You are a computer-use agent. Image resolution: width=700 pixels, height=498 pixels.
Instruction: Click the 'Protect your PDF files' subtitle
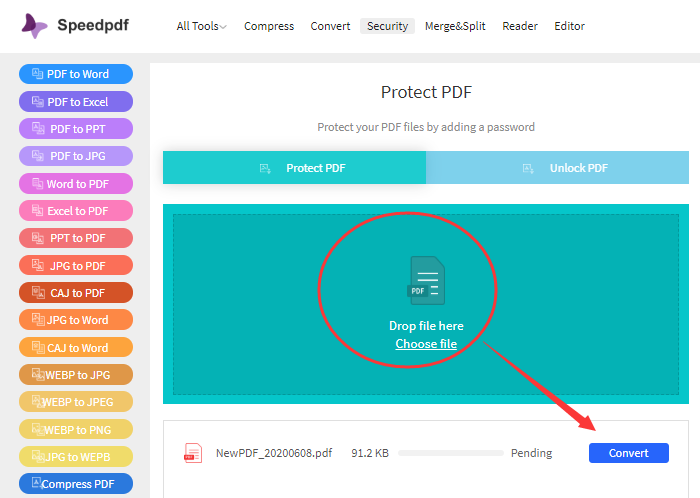coord(426,127)
